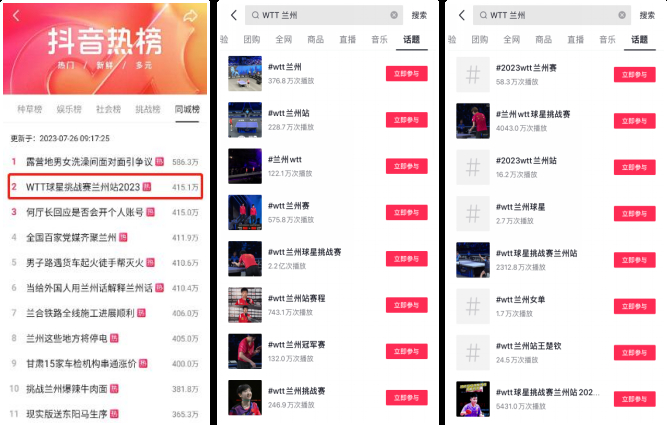
Task: Tap 立即参与 next to #wtt兰州球星挑战赛
Action: click(407, 259)
